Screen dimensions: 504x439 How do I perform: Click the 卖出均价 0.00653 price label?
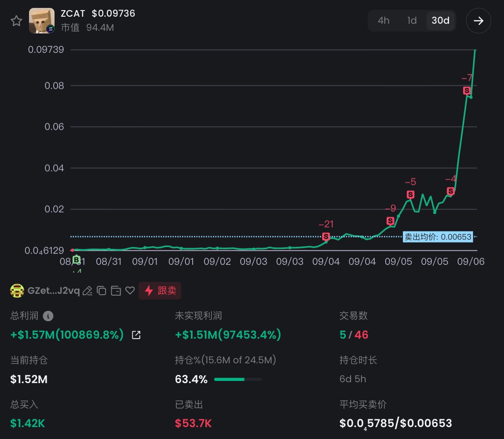tap(438, 237)
